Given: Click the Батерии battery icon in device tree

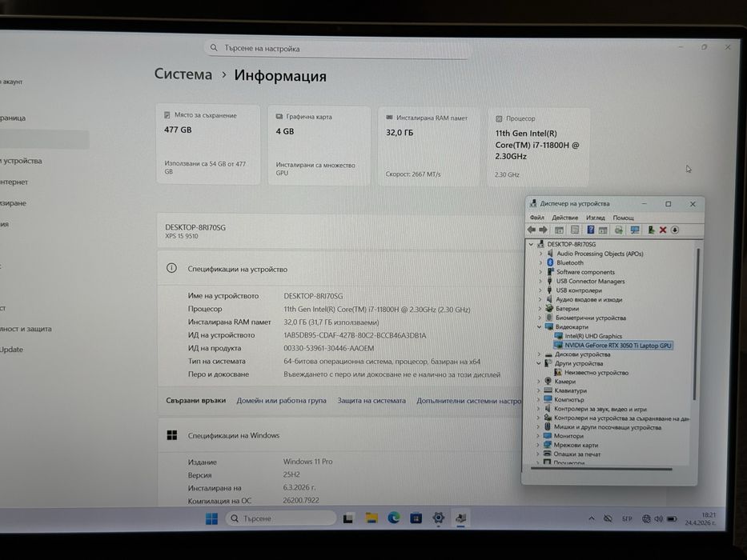Looking at the screenshot, I should [x=549, y=308].
